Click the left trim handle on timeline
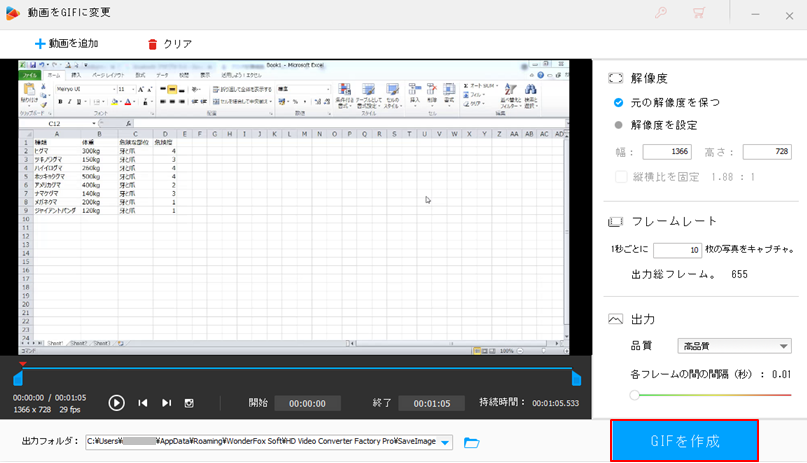 point(18,379)
